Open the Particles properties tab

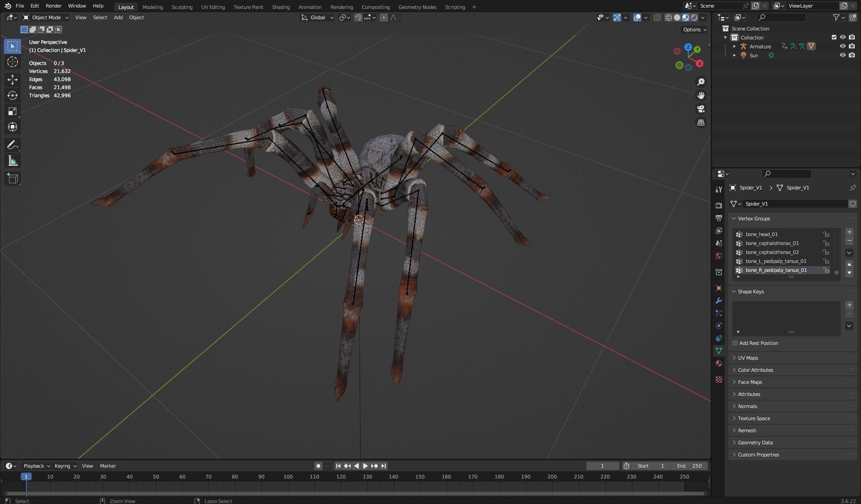pos(719,313)
